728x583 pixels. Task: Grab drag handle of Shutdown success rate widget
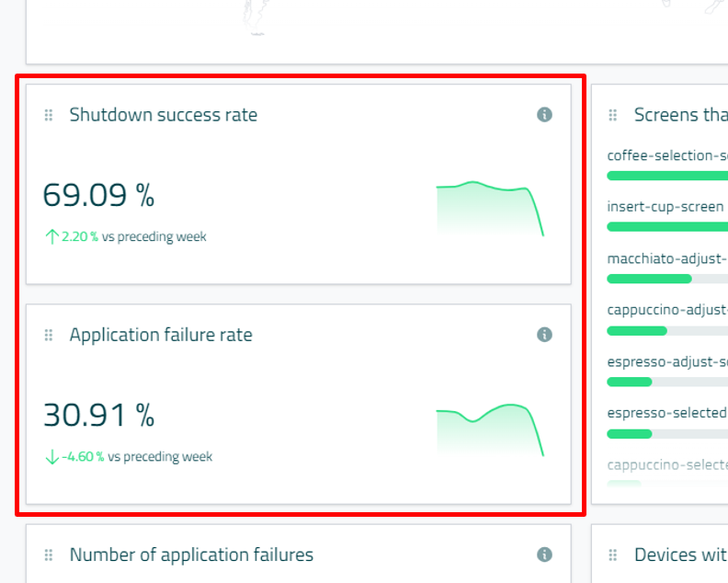point(49,115)
